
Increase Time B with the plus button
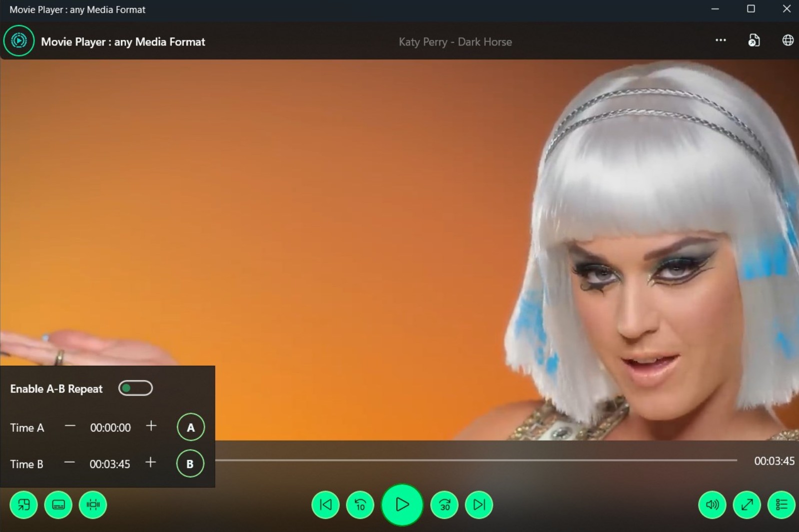pos(150,463)
